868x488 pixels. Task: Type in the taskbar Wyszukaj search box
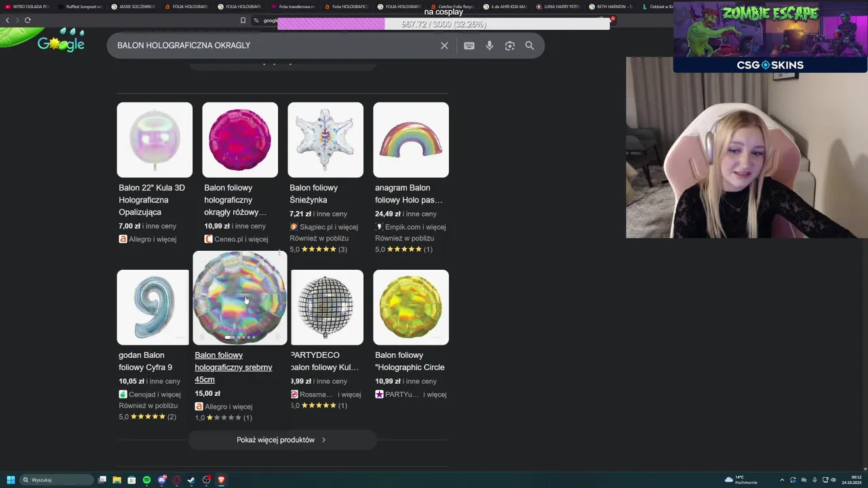click(57, 480)
